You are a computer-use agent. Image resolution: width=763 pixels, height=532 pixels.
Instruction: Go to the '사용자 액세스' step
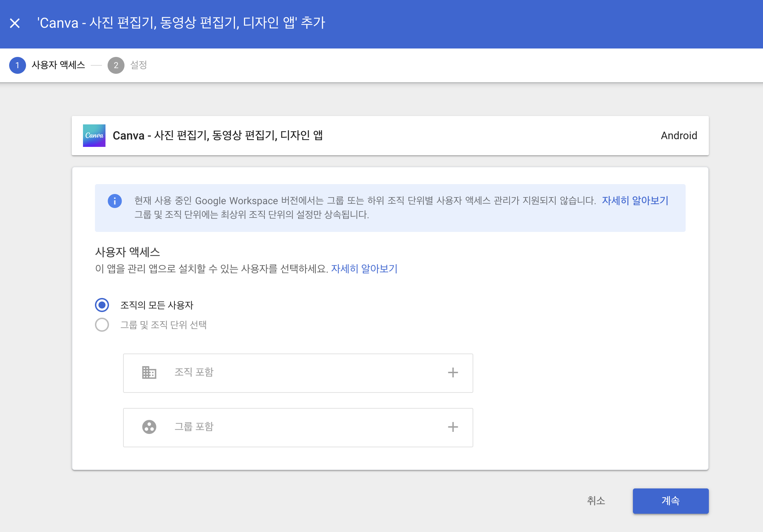click(58, 65)
